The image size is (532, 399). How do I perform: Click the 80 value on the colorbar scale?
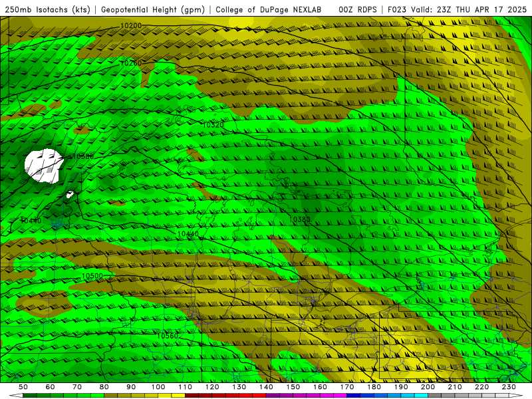pos(104,387)
